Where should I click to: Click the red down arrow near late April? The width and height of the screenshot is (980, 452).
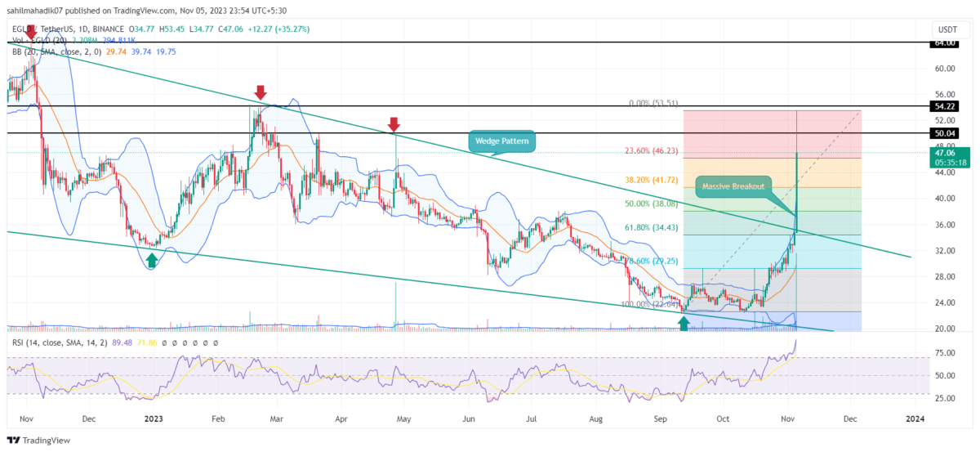(394, 124)
